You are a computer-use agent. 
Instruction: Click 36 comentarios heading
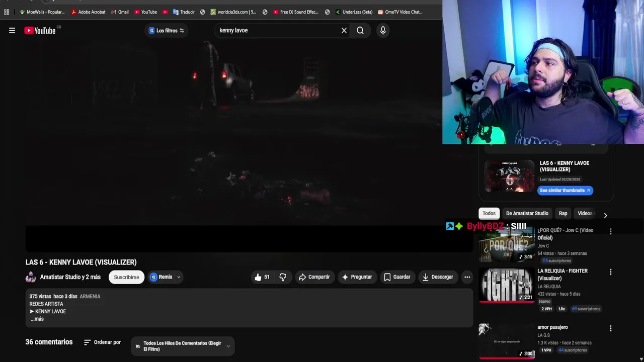[x=49, y=342]
